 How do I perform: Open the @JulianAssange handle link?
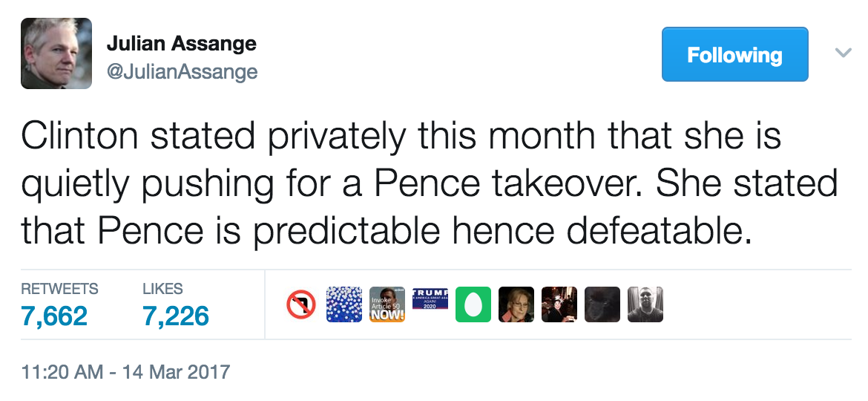coord(182,71)
